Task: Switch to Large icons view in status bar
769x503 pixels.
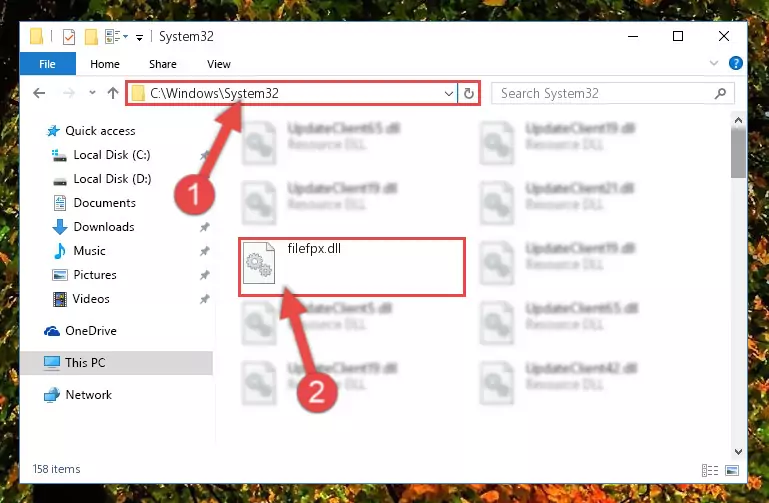Action: (x=732, y=471)
